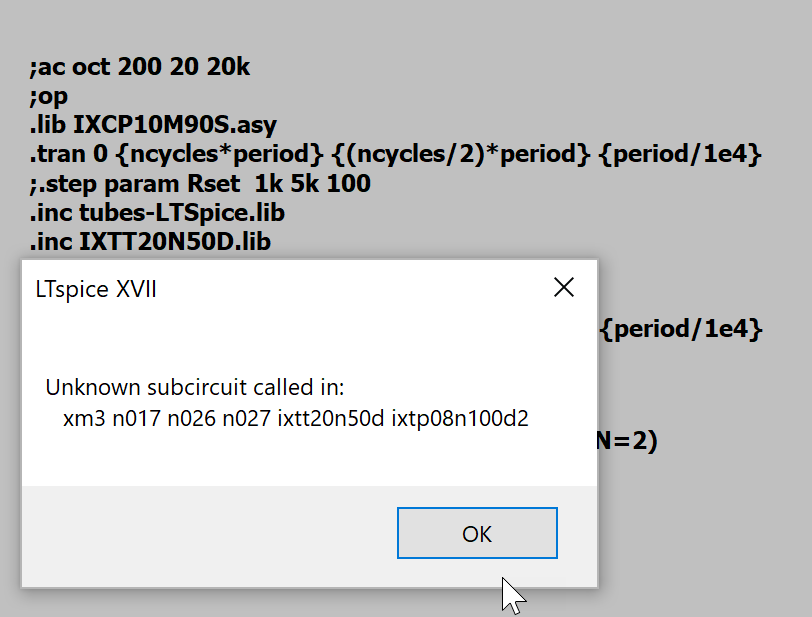Click "{ncycles*period}" in the .tran line
812x617 pixels.
(221, 154)
